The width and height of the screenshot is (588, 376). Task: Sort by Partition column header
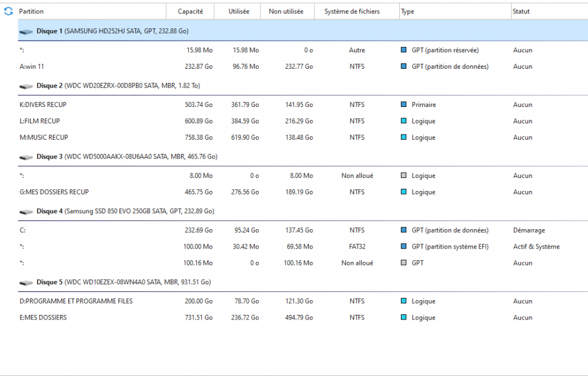31,11
